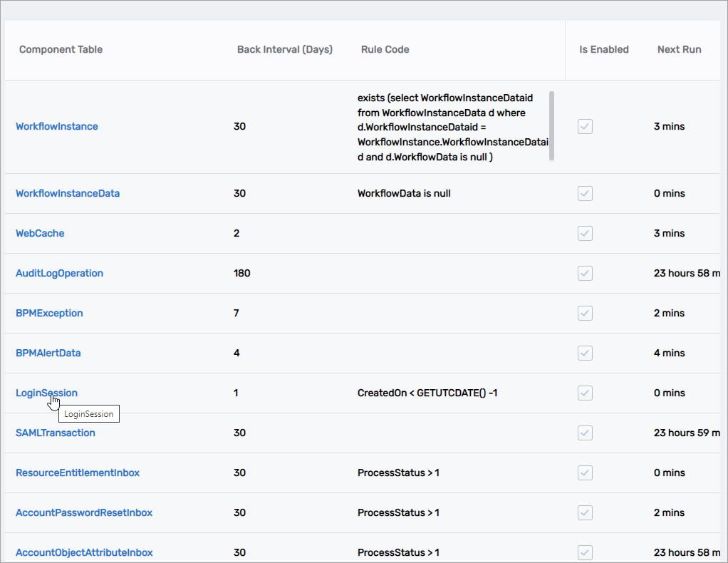Open the AccountObjectAttributeInbox component link

click(85, 552)
